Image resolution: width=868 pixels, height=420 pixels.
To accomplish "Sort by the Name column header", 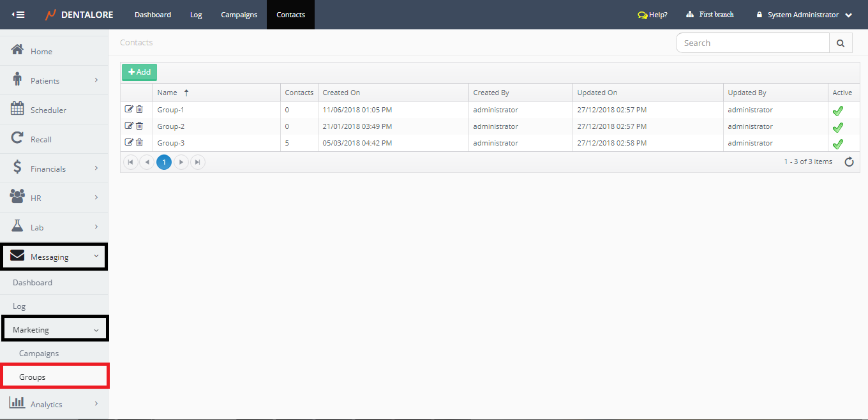I will pos(167,93).
